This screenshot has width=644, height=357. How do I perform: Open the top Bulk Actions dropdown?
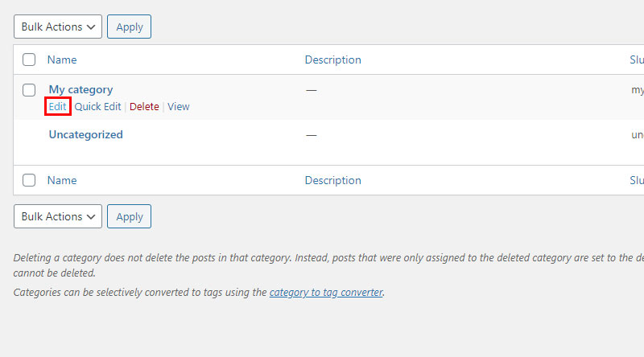click(57, 27)
